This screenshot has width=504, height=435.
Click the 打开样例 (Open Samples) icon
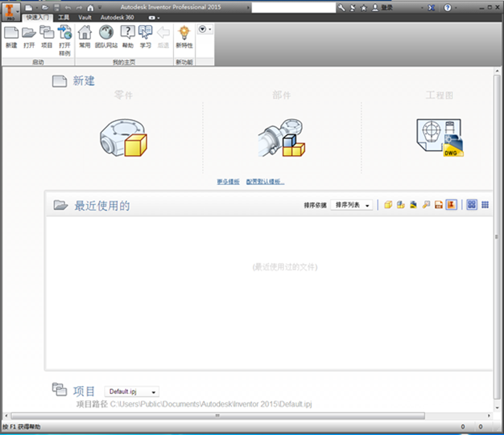(65, 41)
